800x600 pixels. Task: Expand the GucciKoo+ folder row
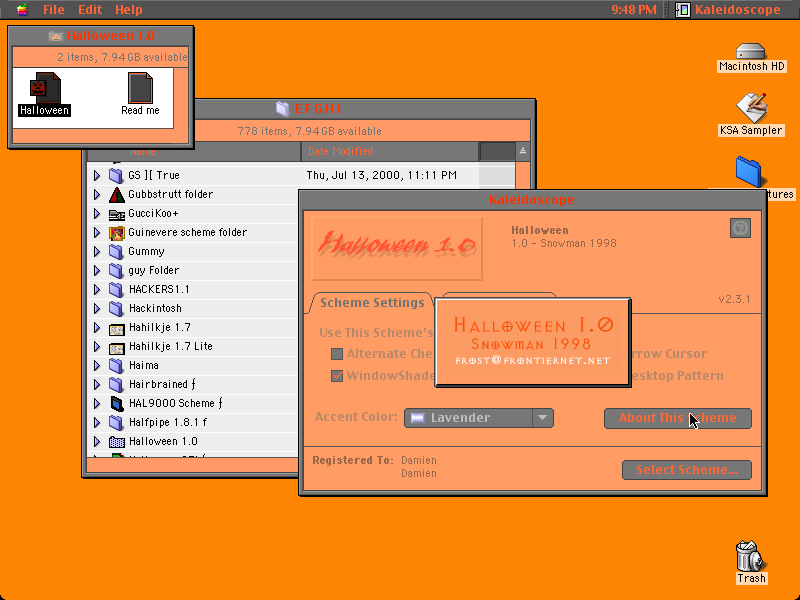(97, 214)
